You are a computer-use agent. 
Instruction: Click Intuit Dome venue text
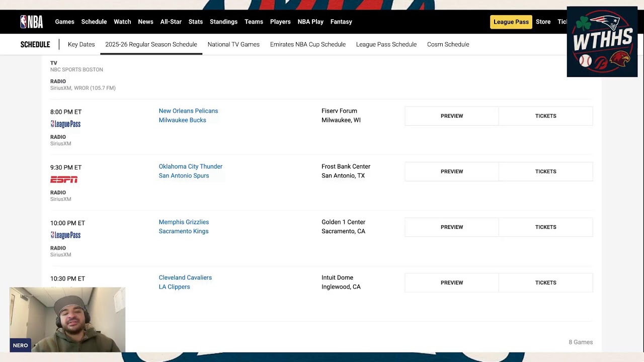(337, 278)
